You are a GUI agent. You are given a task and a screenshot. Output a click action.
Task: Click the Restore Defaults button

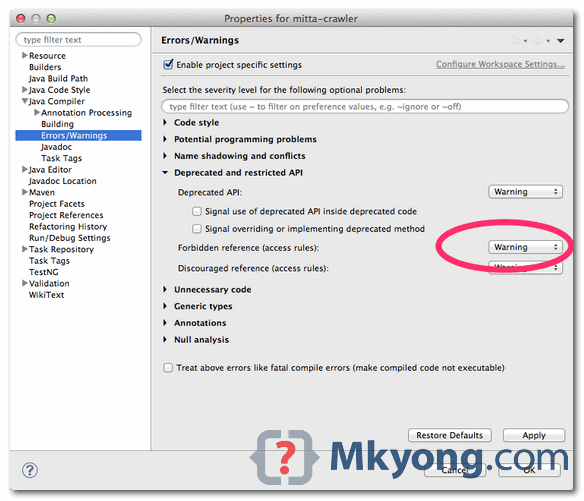(450, 435)
